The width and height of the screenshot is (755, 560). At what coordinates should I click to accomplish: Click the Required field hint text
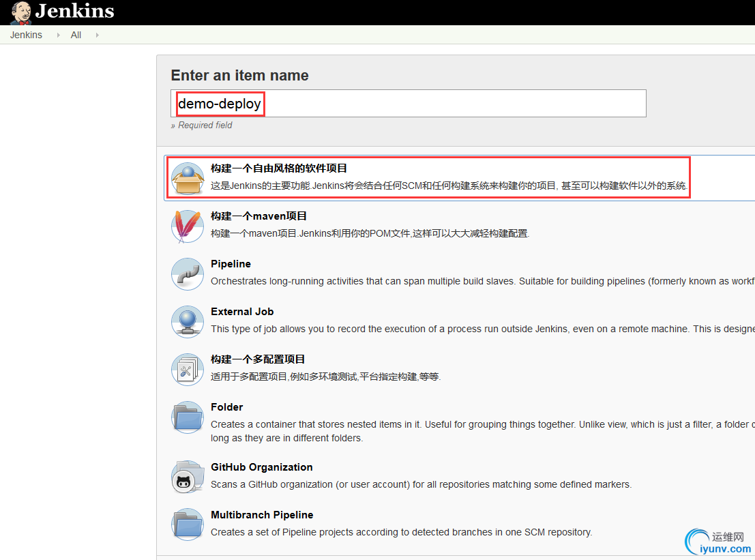pos(201,126)
